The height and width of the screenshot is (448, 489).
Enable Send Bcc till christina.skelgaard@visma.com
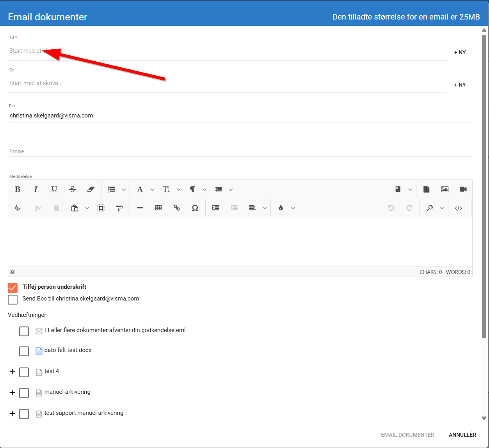(13, 299)
